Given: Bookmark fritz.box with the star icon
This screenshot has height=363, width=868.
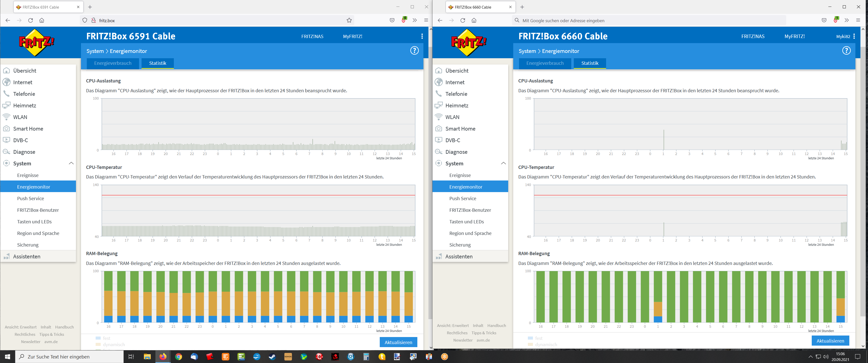Looking at the screenshot, I should click(349, 20).
